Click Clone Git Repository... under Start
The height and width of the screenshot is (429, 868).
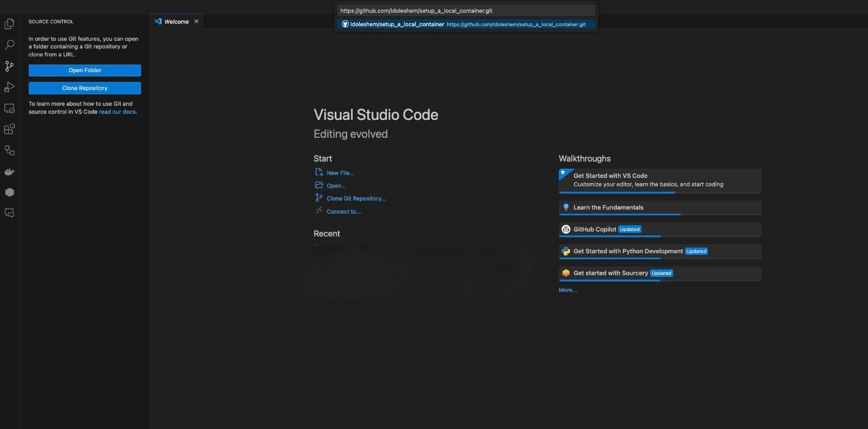coord(356,199)
